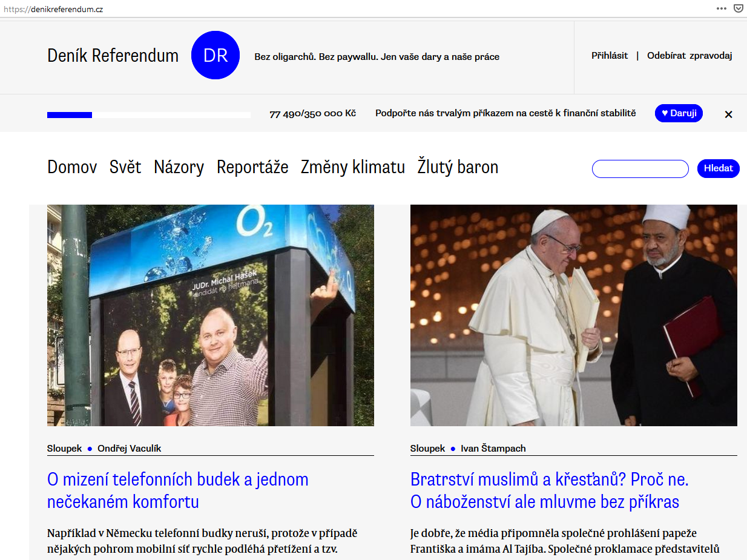This screenshot has width=747, height=560.
Task: Focus the search input field
Action: (x=640, y=169)
